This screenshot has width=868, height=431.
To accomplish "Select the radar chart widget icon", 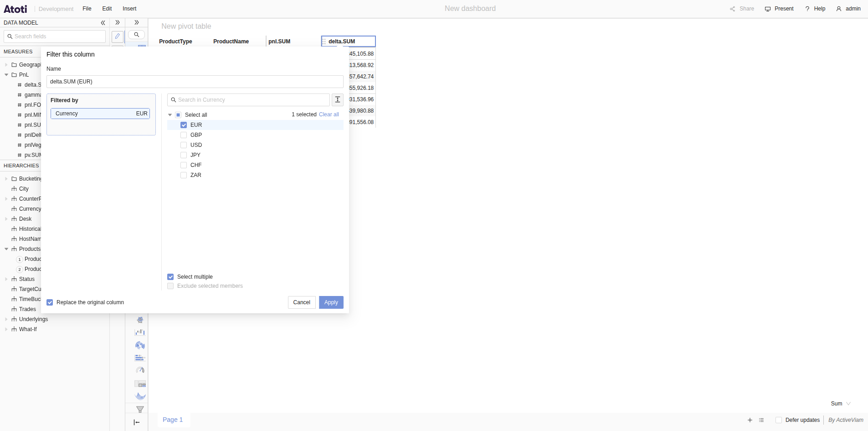I will 140,320.
